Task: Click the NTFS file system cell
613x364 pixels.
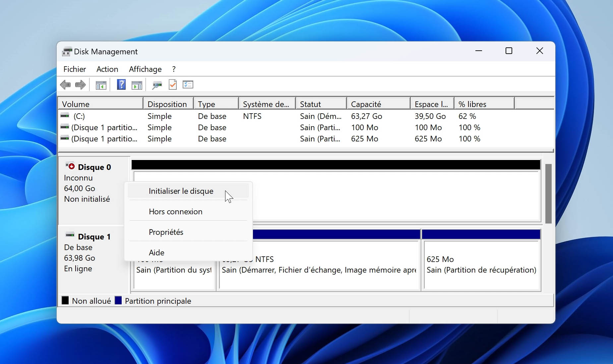Action: (252, 116)
